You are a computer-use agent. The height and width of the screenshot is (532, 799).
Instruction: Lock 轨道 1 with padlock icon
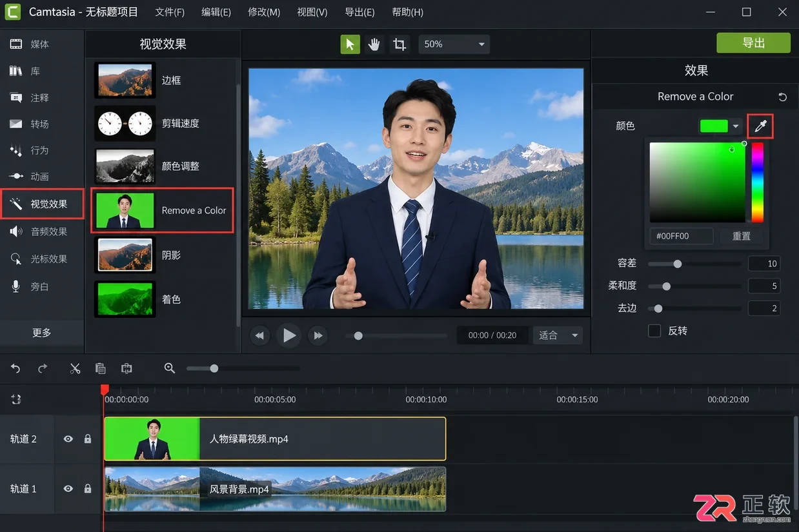point(88,488)
